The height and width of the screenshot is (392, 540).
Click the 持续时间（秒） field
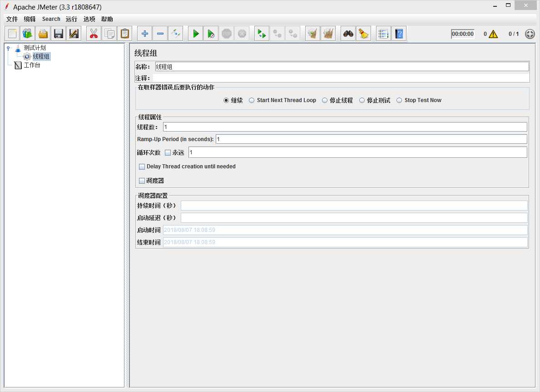354,206
